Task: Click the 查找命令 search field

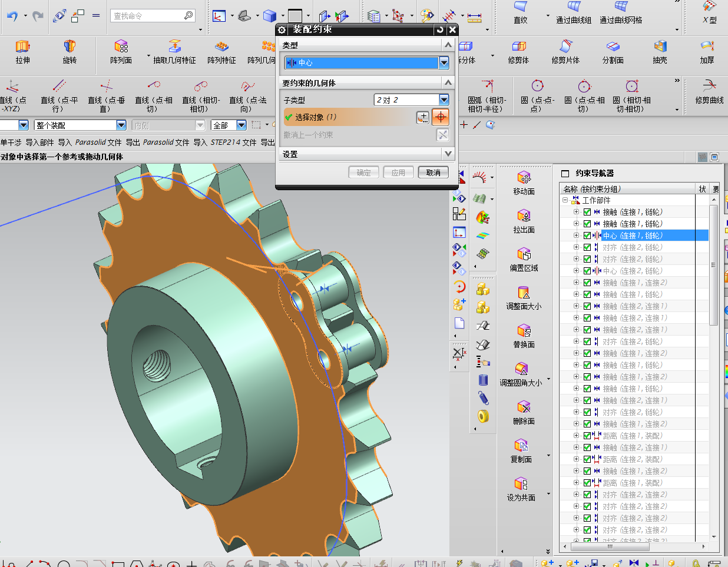Action: [x=147, y=16]
